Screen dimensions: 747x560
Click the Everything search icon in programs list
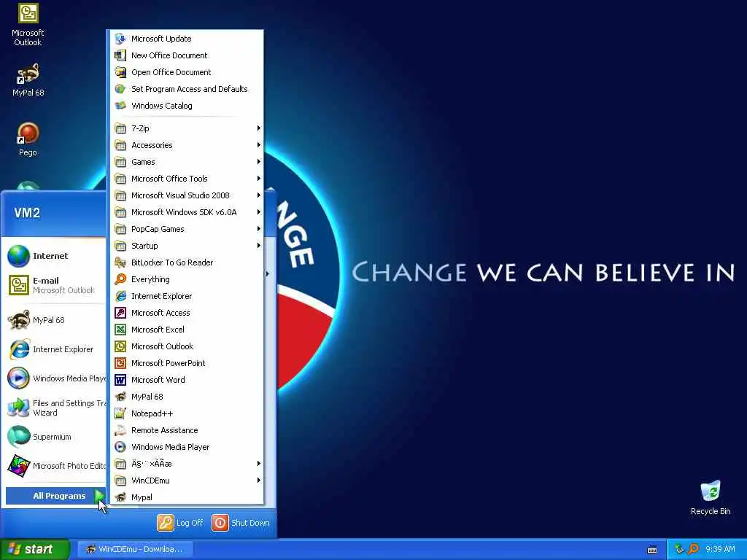coord(120,279)
